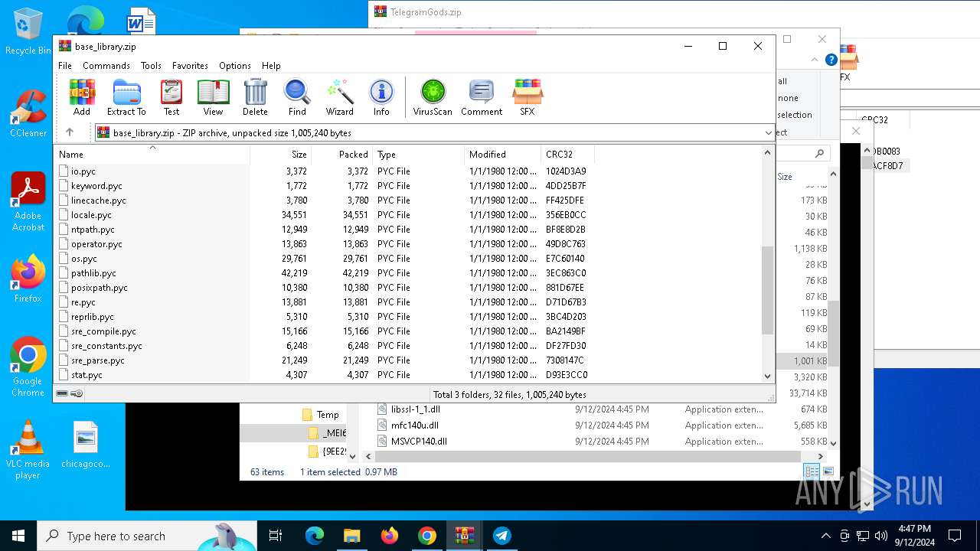Sort by the Name column header

[152, 154]
